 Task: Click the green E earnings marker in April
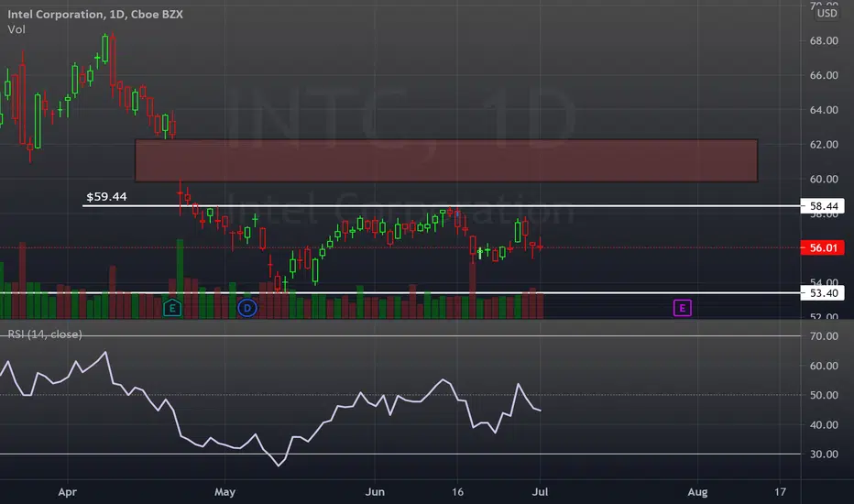(x=172, y=308)
